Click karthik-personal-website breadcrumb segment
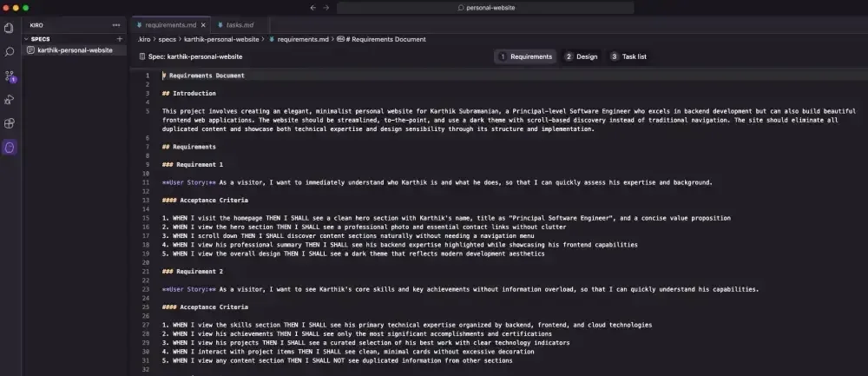 coord(221,39)
